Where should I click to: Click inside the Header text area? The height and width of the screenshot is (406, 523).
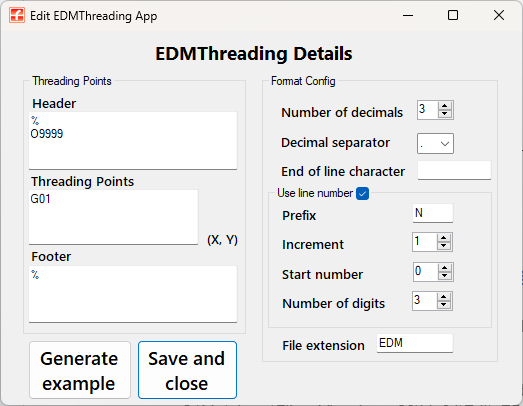pos(133,141)
